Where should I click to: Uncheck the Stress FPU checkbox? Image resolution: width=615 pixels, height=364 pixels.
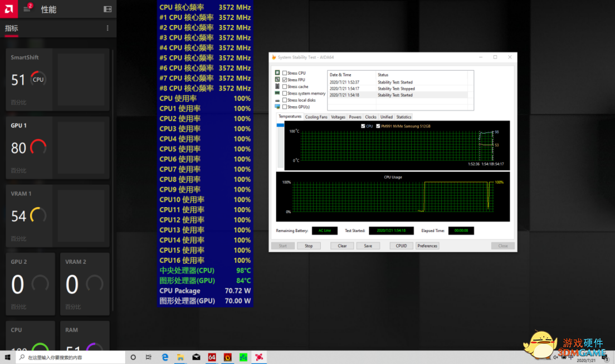pos(285,80)
